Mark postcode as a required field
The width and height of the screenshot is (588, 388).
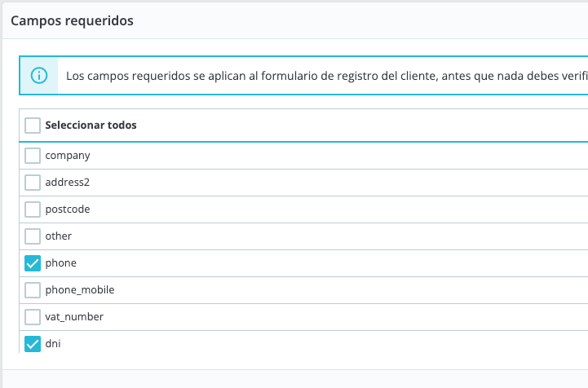click(x=33, y=209)
